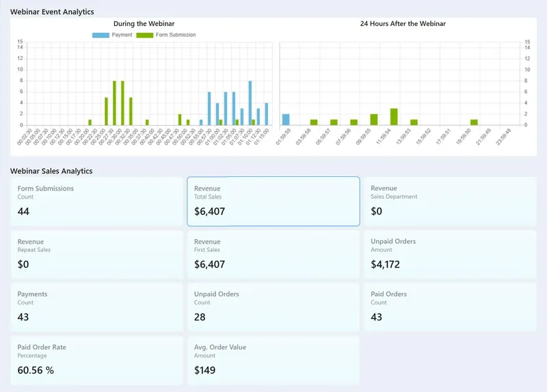
Task: Click the 'Webinar Event Analytics' heading
Action: [x=52, y=12]
